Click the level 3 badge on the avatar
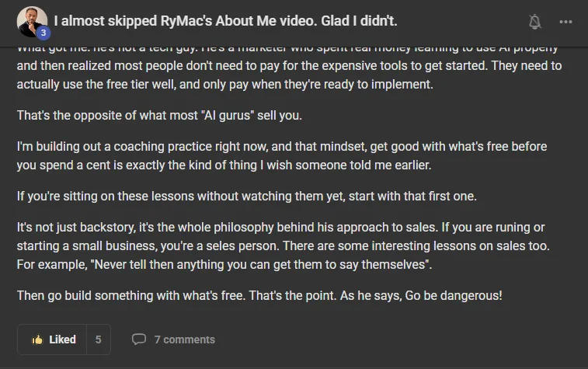This screenshot has height=369, width=588. click(x=43, y=33)
